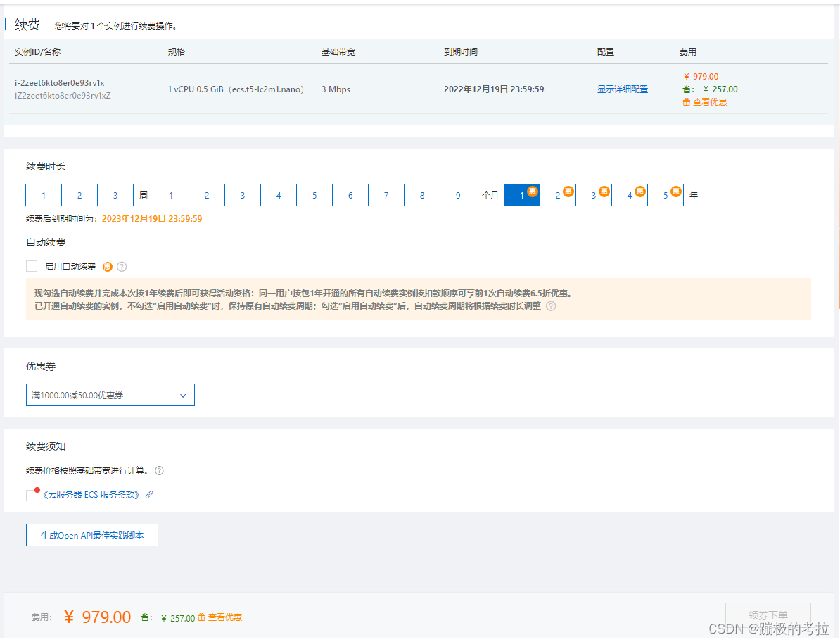Expand 显示详细配置 for the instance
Screen dimensions: 840x642
[622, 89]
